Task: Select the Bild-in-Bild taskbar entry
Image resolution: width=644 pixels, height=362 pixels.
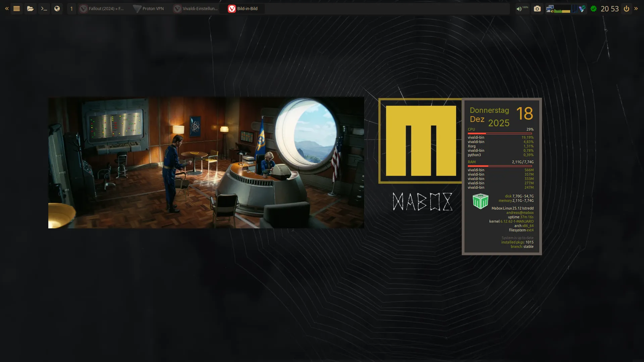Action: (243, 9)
